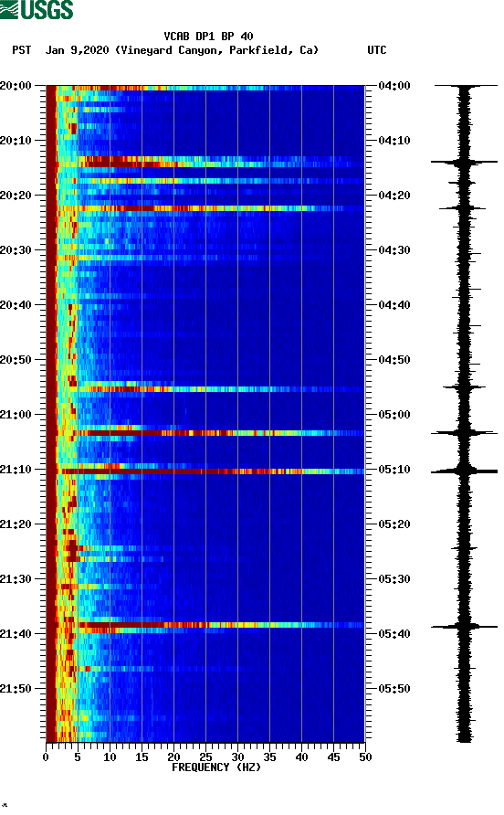
Task: Click the seismogram spike near 05:39 UTC
Action: 464,627
